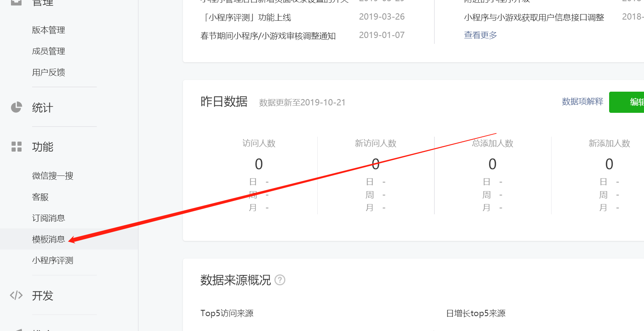Open the 小程序与小游戏获取用户信息接口调整 announcement
The image size is (644, 331).
[534, 18]
